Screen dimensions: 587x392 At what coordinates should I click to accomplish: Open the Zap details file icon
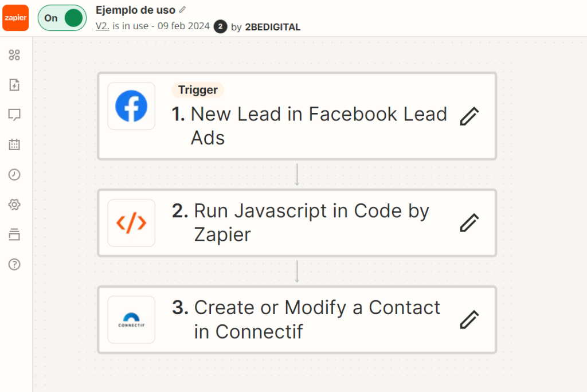tap(14, 85)
